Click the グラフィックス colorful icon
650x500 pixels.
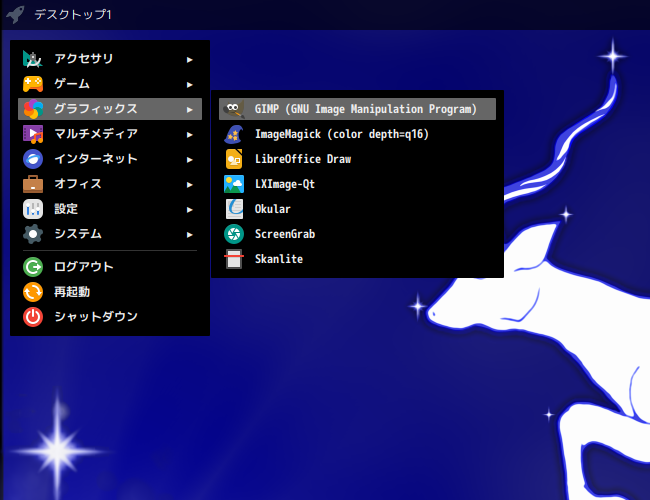[33, 109]
